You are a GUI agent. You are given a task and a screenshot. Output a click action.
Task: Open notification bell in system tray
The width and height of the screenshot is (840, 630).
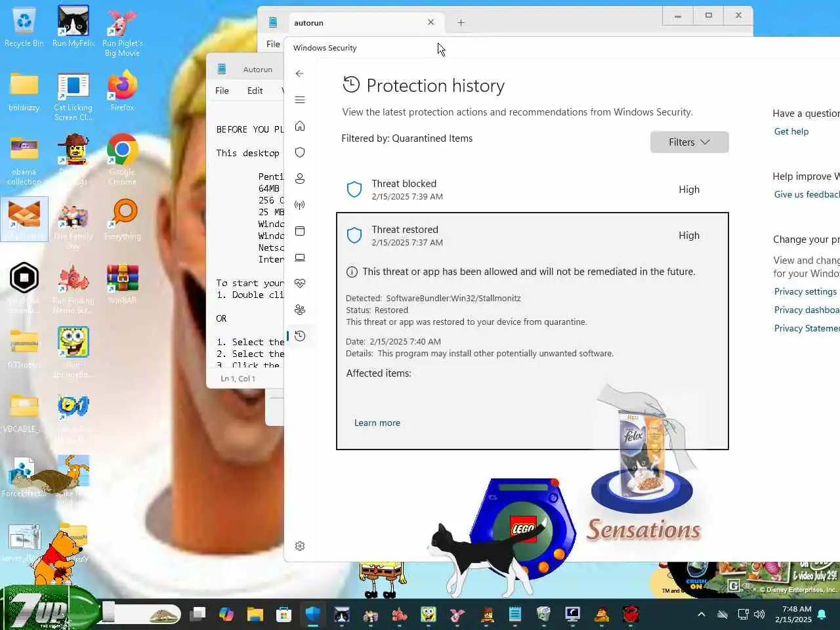pyautogui.click(x=822, y=614)
